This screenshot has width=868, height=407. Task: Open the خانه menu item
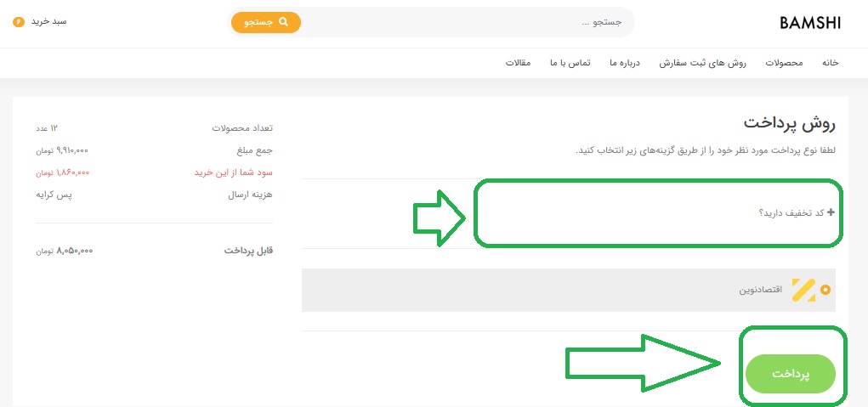pos(830,64)
